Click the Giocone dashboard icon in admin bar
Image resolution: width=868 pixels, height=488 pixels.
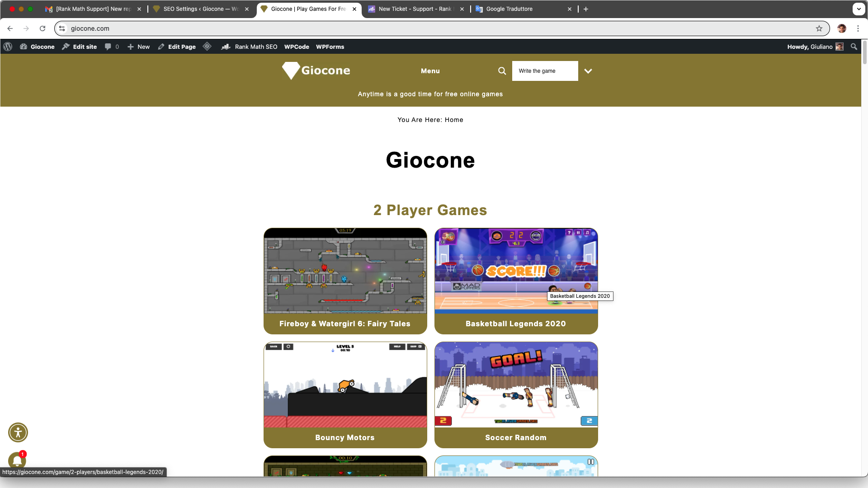point(24,47)
